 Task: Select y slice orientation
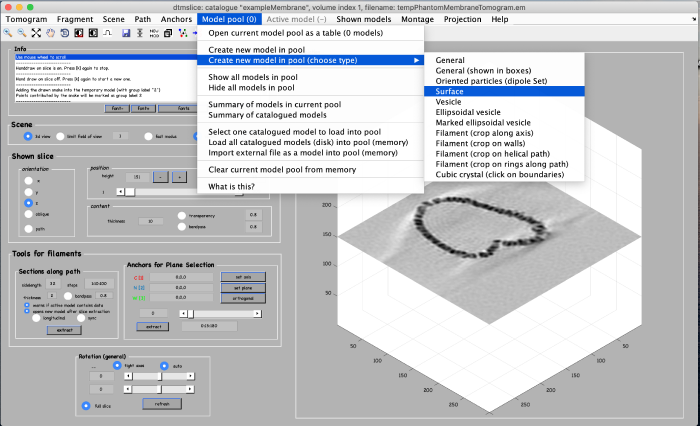pyautogui.click(x=29, y=192)
